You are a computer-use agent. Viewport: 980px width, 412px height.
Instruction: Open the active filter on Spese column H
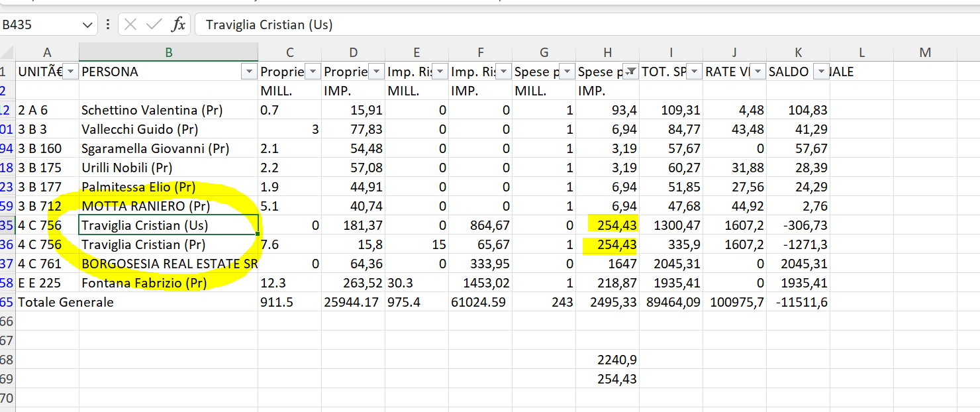pyautogui.click(x=631, y=72)
